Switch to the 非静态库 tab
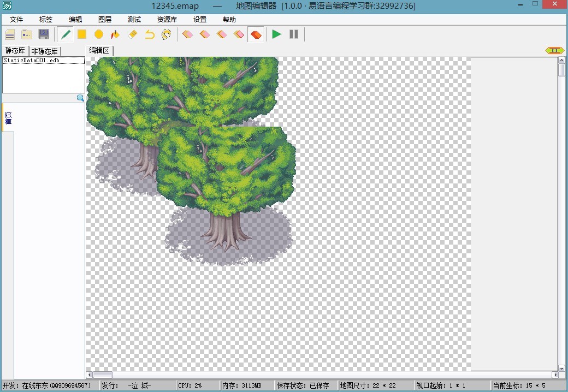 pos(45,51)
